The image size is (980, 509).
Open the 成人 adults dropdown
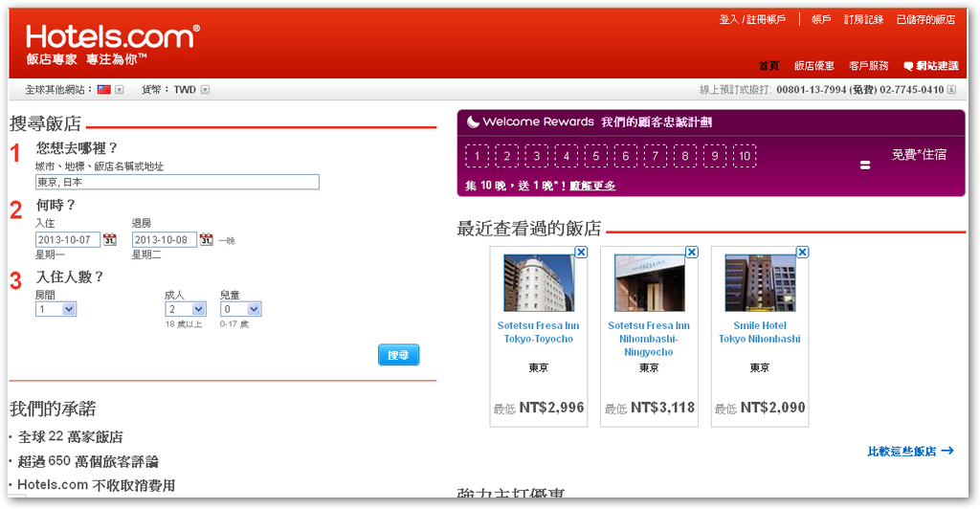pos(186,309)
